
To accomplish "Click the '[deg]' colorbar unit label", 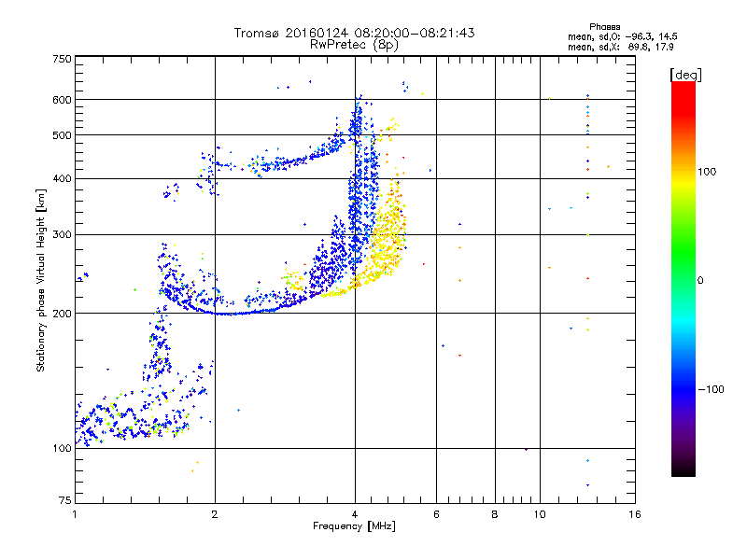I will coord(685,75).
